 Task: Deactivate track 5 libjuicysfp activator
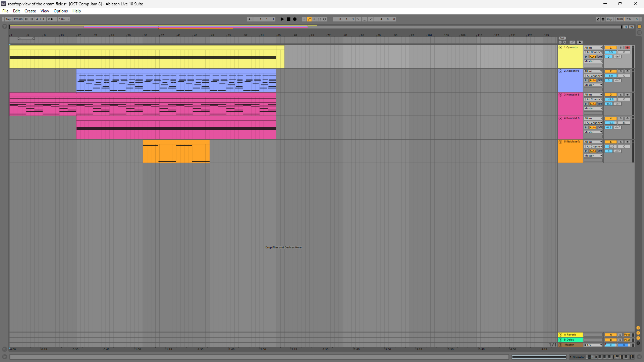coord(610,142)
